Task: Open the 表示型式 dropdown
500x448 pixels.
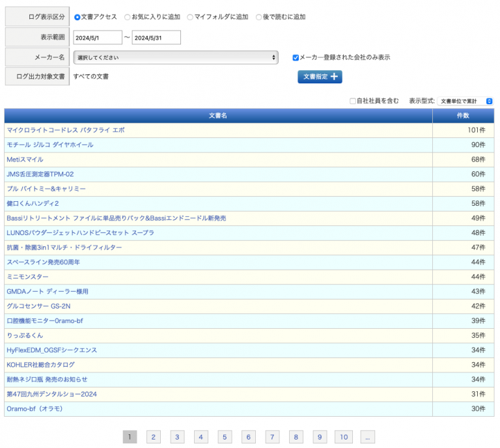Action: pos(465,101)
